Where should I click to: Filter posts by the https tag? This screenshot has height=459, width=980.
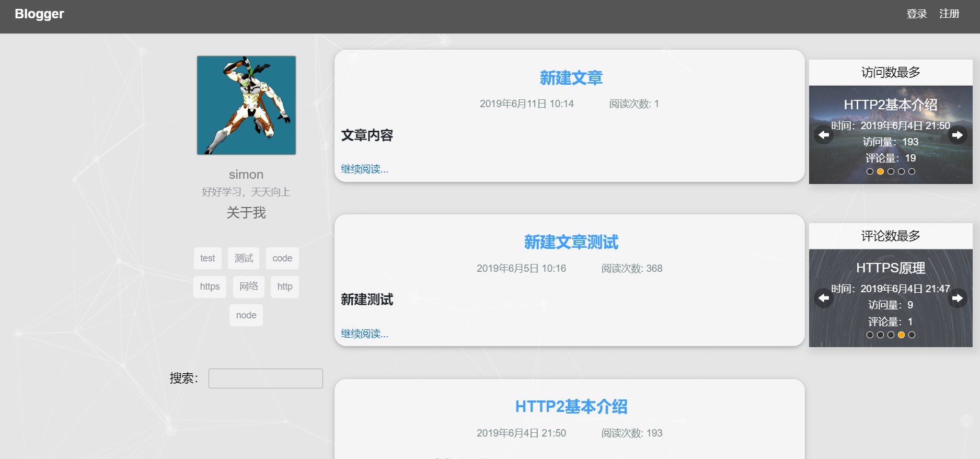click(x=210, y=286)
